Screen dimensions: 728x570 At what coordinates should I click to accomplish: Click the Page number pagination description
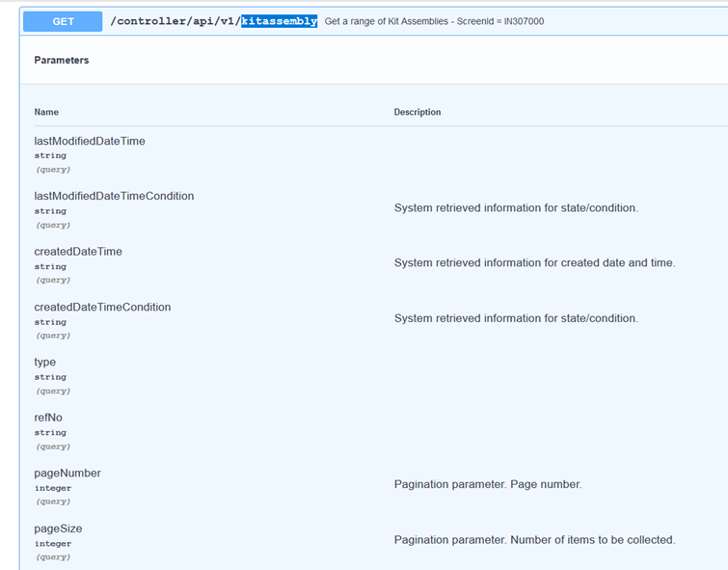[x=488, y=484]
